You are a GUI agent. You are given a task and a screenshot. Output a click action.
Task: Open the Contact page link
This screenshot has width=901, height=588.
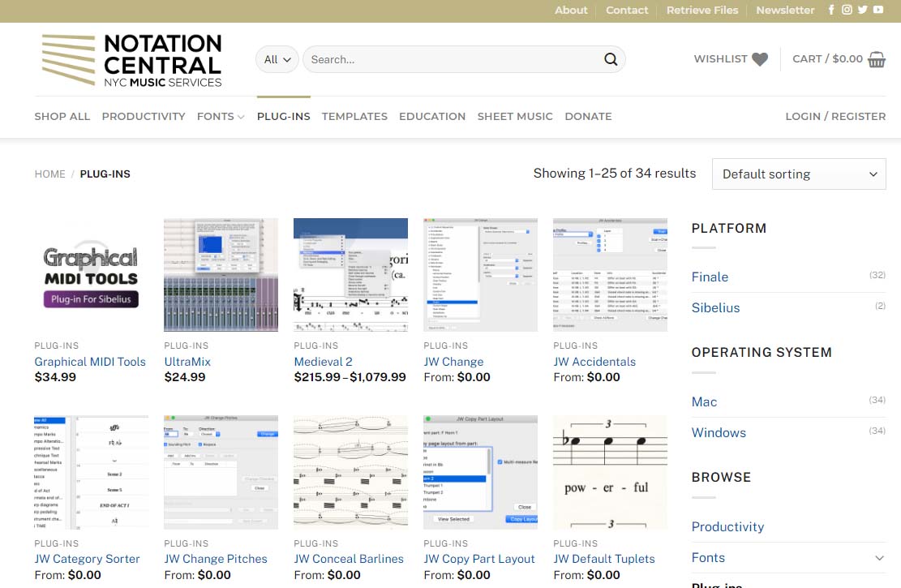tap(626, 10)
